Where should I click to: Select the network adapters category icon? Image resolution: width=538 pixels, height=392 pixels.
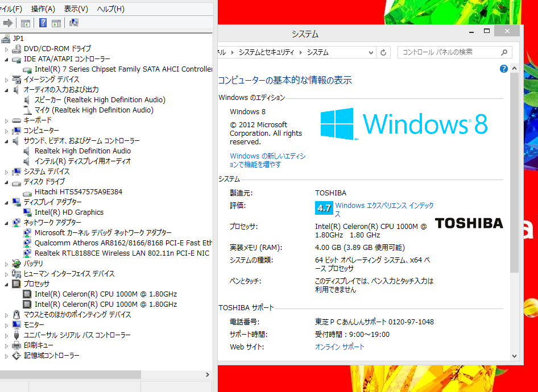(16, 223)
